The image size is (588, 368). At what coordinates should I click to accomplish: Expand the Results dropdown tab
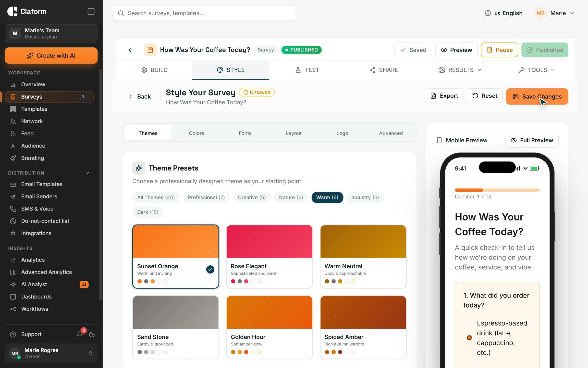point(460,70)
